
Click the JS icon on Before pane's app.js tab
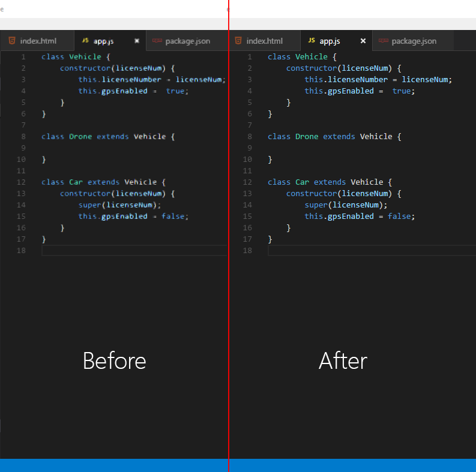pos(86,40)
